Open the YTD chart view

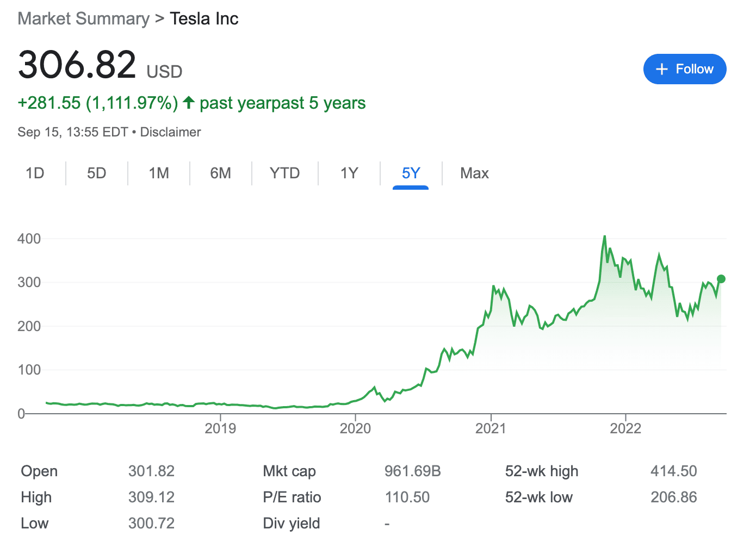[x=284, y=173]
